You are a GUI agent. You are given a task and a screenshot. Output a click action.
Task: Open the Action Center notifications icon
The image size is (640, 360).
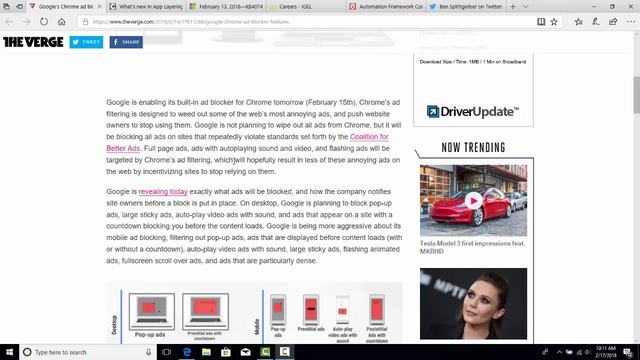[x=629, y=352]
